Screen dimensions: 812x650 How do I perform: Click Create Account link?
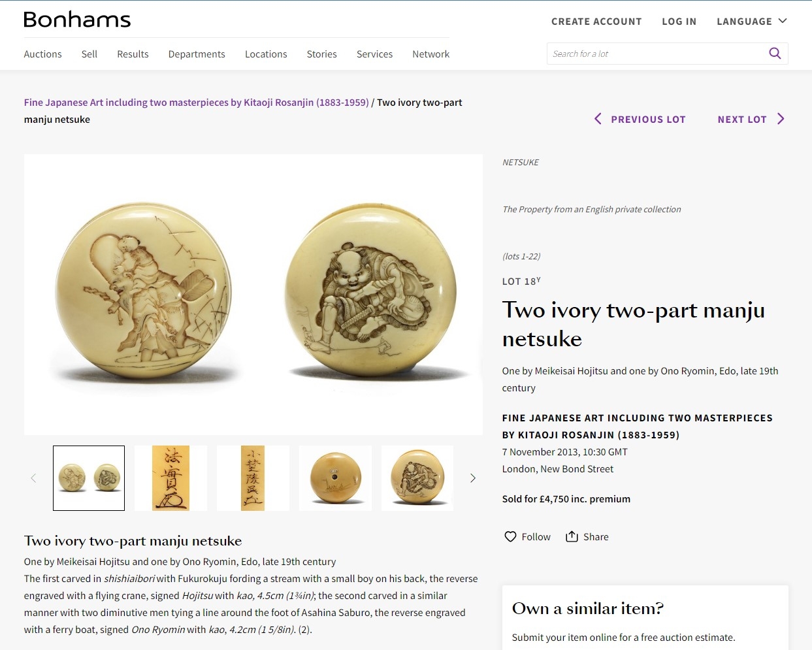596,22
